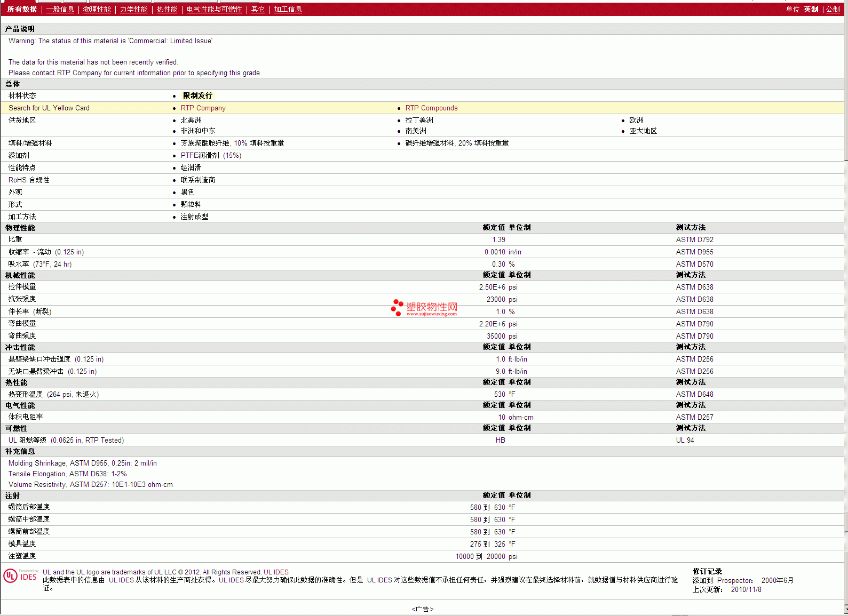Click the 亚太地区 region entry
848x616 pixels.
[643, 131]
